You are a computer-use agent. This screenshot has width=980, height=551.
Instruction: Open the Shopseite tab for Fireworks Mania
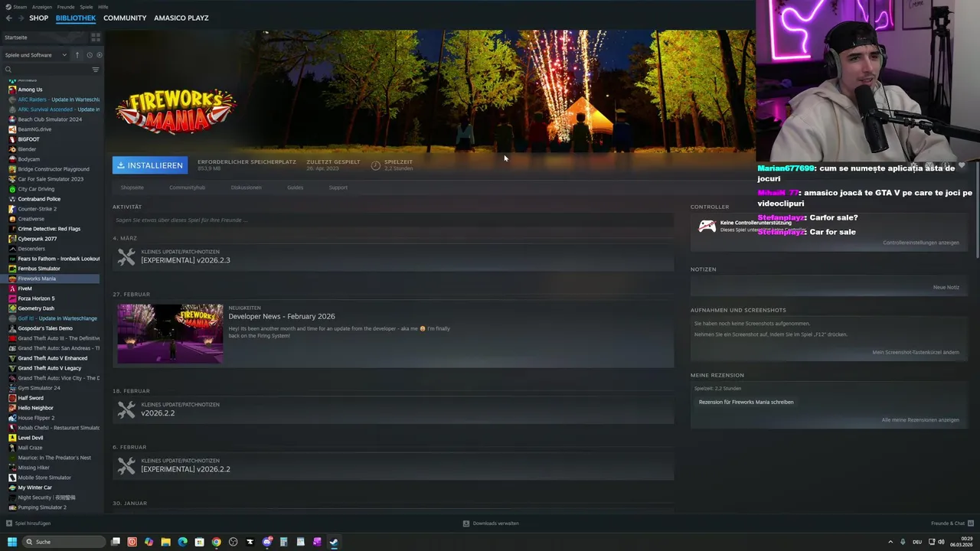point(132,187)
